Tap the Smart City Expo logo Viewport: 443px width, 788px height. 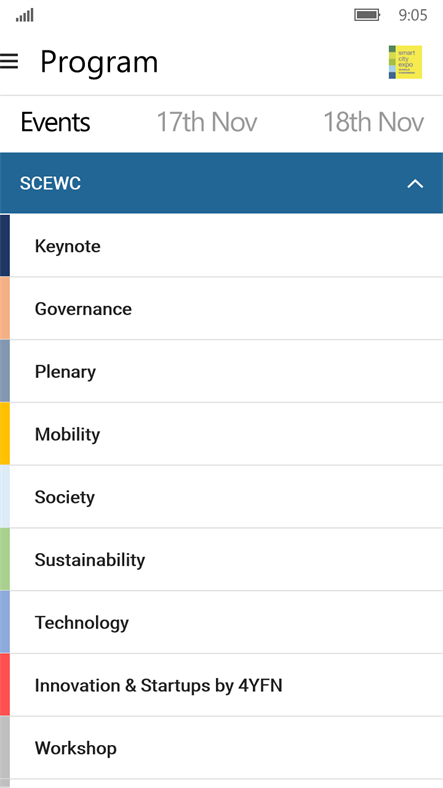point(405,62)
